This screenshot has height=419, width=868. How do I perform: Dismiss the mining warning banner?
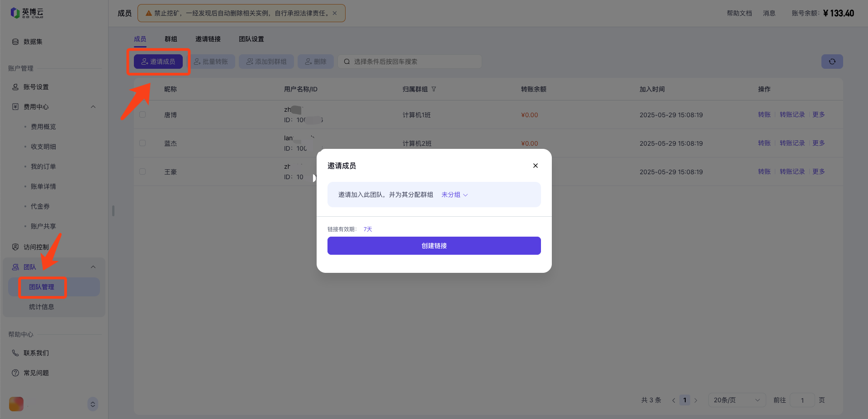(335, 13)
